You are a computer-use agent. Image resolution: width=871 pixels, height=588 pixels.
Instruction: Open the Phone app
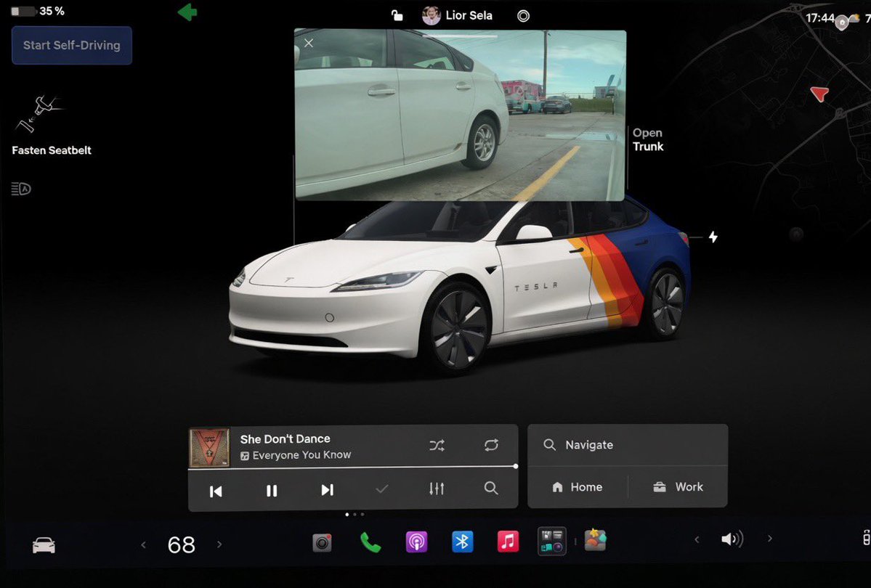(x=370, y=542)
